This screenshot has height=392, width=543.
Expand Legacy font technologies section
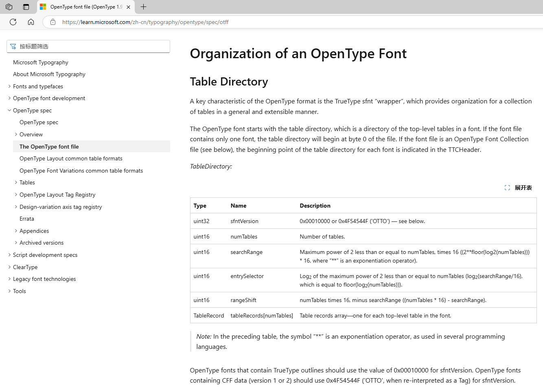click(x=9, y=279)
